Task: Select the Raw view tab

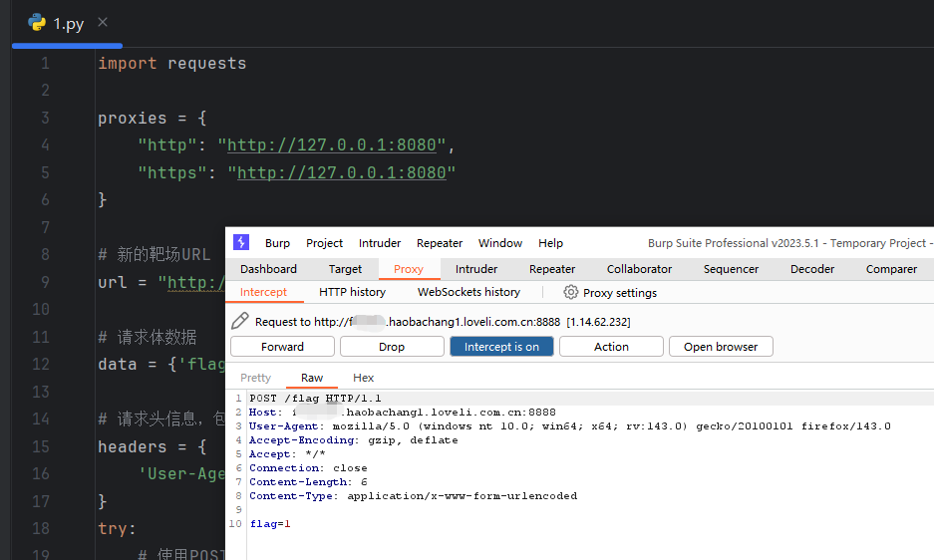Action: pos(312,378)
